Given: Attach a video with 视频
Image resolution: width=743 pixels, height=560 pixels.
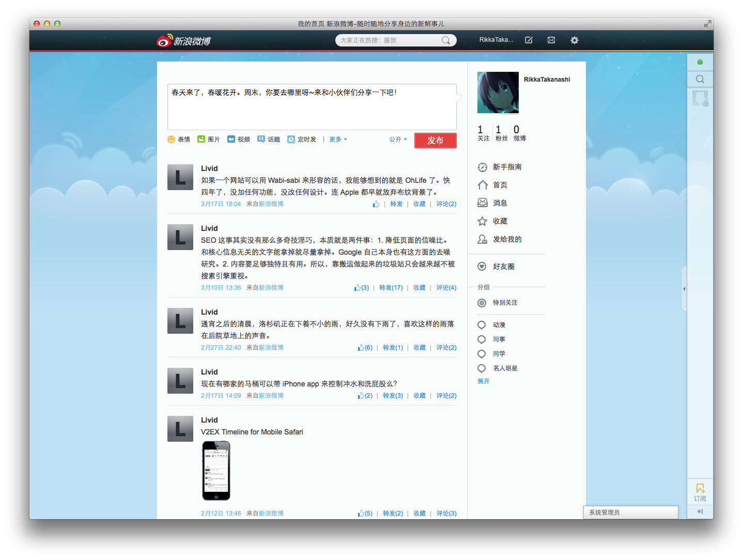Looking at the screenshot, I should click(x=239, y=139).
